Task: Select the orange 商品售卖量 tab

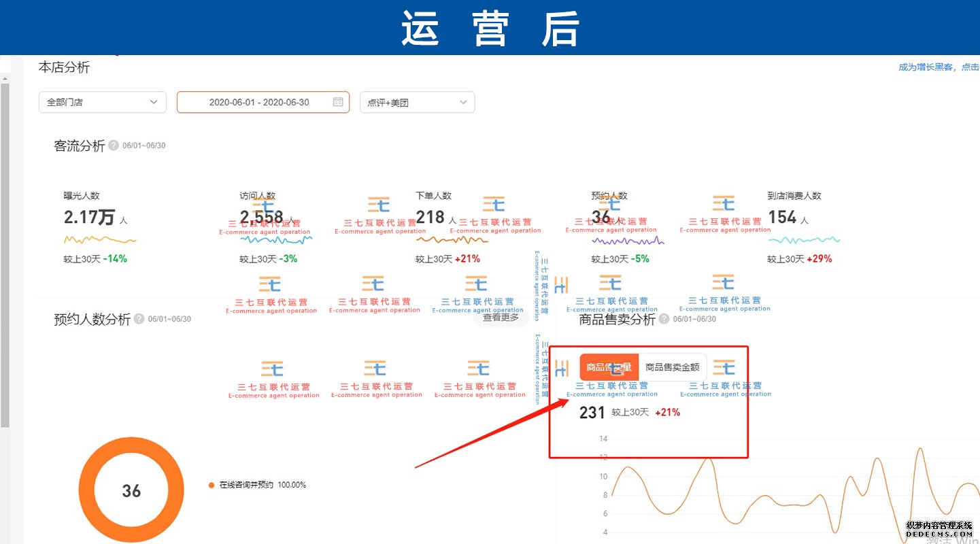Action: (609, 367)
